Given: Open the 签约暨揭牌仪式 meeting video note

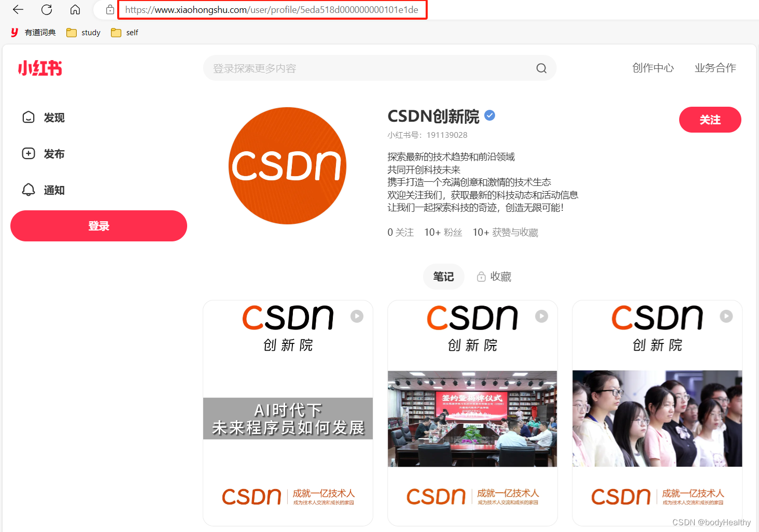Looking at the screenshot, I should (472, 413).
